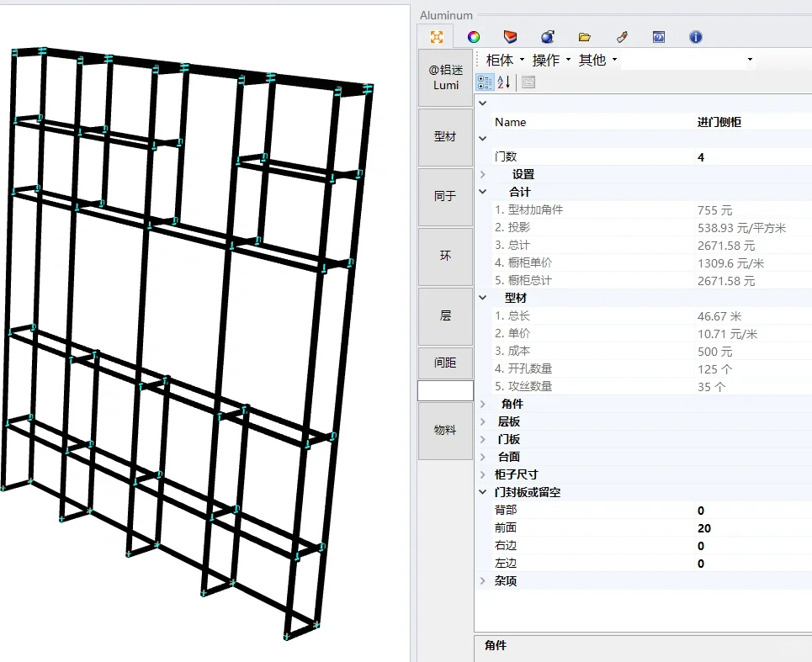Click the 层 side button
Viewport: 812px width, 662px height.
click(x=445, y=315)
